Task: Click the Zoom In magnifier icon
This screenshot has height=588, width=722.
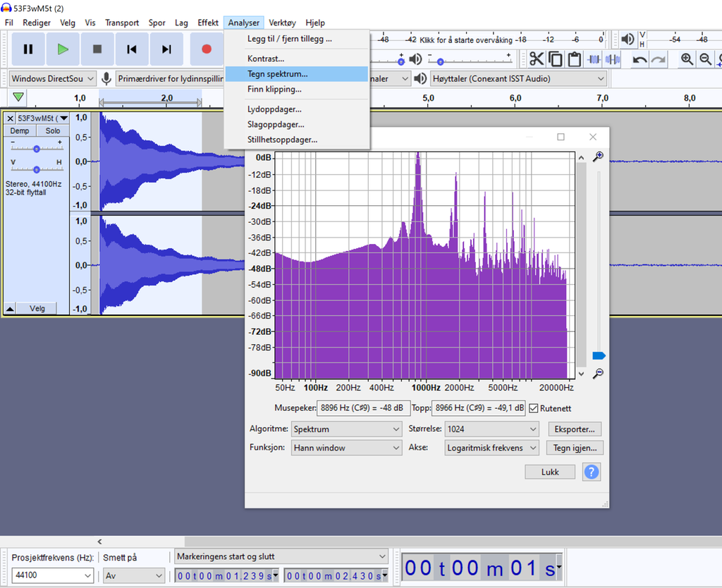Action: coord(687,59)
